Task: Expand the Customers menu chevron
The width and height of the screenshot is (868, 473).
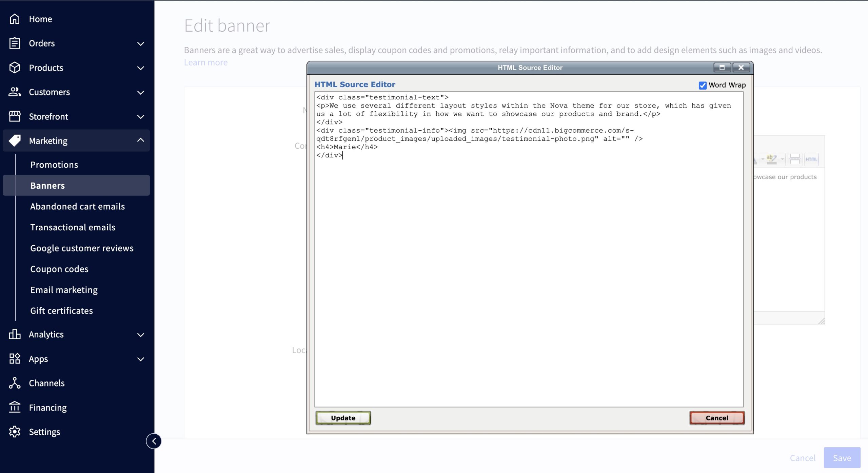Action: (140, 92)
